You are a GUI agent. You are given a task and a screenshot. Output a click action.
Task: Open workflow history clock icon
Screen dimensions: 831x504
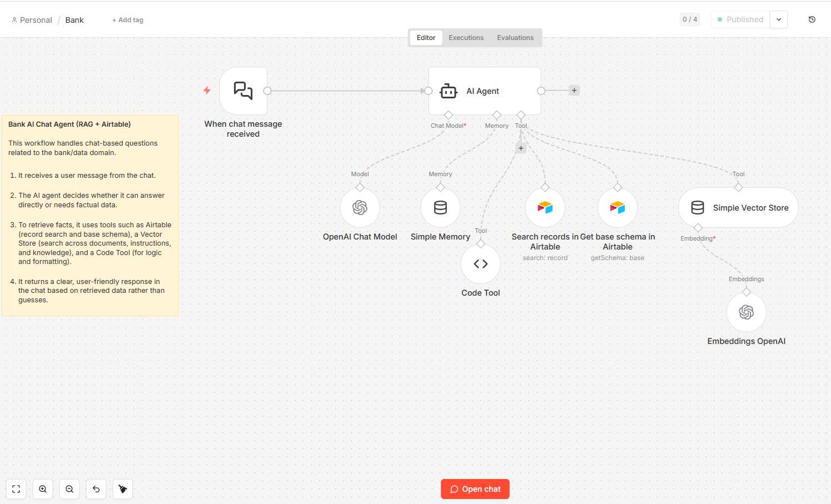pos(812,19)
